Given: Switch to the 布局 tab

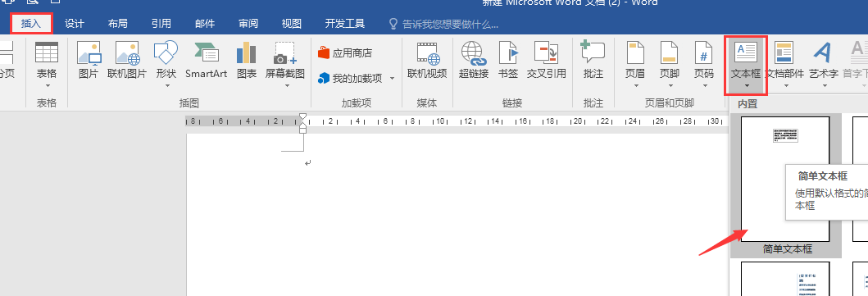Looking at the screenshot, I should (117, 23).
